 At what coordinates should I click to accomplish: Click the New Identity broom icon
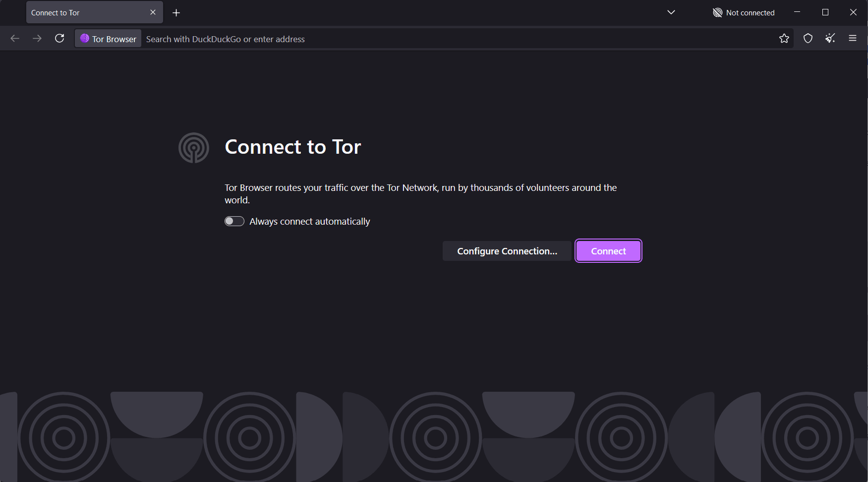coord(830,39)
